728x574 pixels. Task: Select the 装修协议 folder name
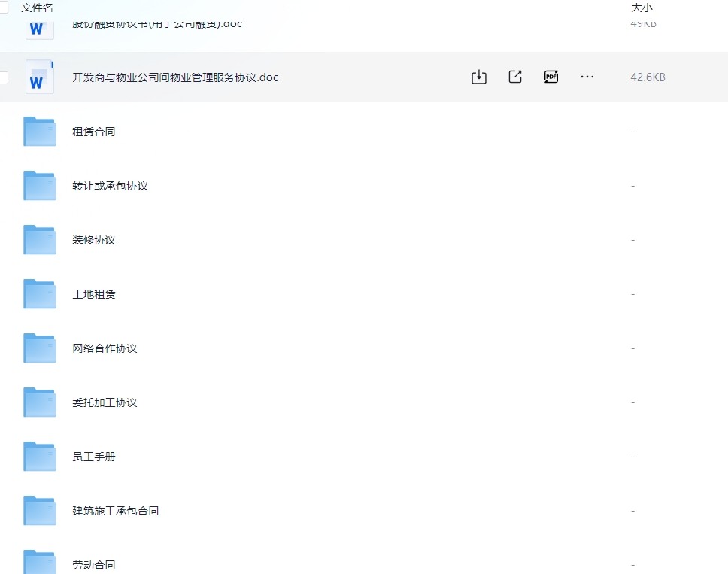tap(94, 240)
